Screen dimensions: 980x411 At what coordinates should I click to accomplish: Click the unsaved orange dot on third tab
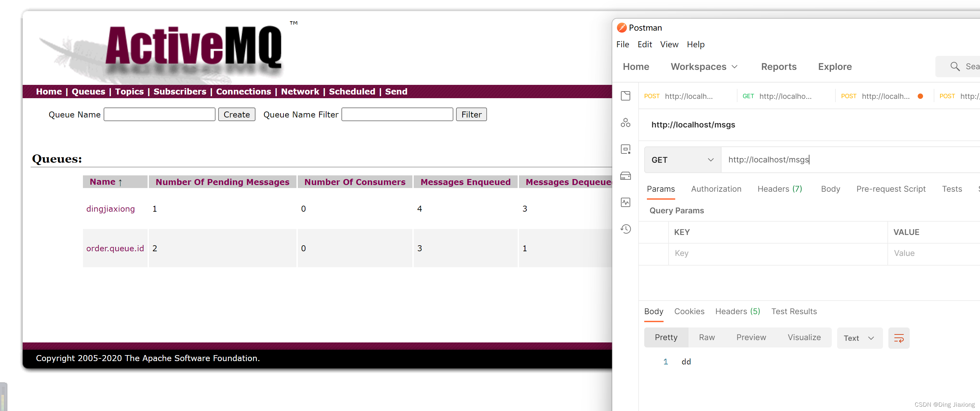(920, 96)
